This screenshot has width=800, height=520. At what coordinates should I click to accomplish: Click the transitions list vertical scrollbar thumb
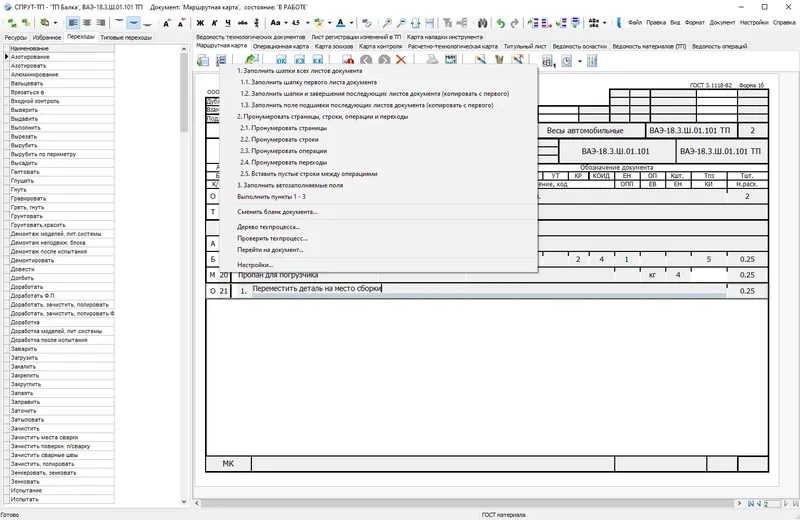tap(184, 92)
